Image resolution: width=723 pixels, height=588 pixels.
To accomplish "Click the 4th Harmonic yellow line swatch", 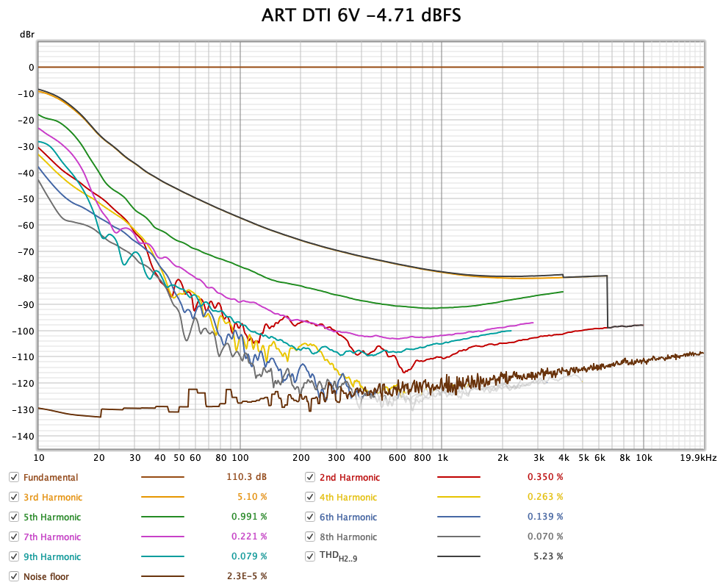I will (458, 497).
